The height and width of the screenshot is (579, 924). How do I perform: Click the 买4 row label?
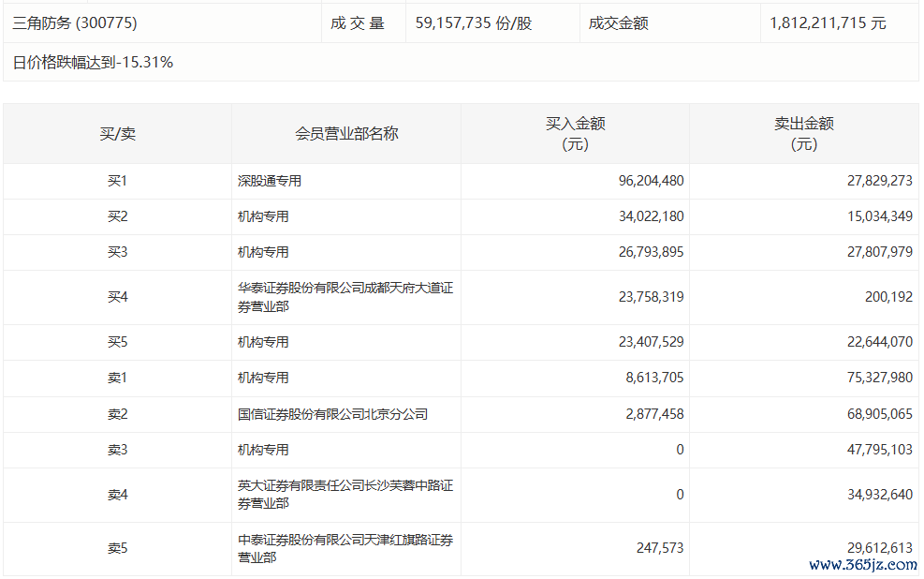pos(117,297)
